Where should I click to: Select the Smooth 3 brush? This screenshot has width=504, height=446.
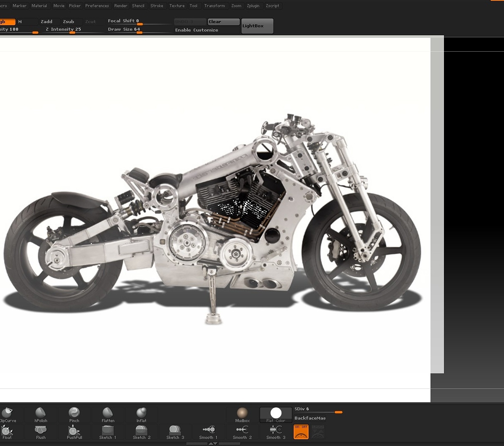[x=276, y=432]
